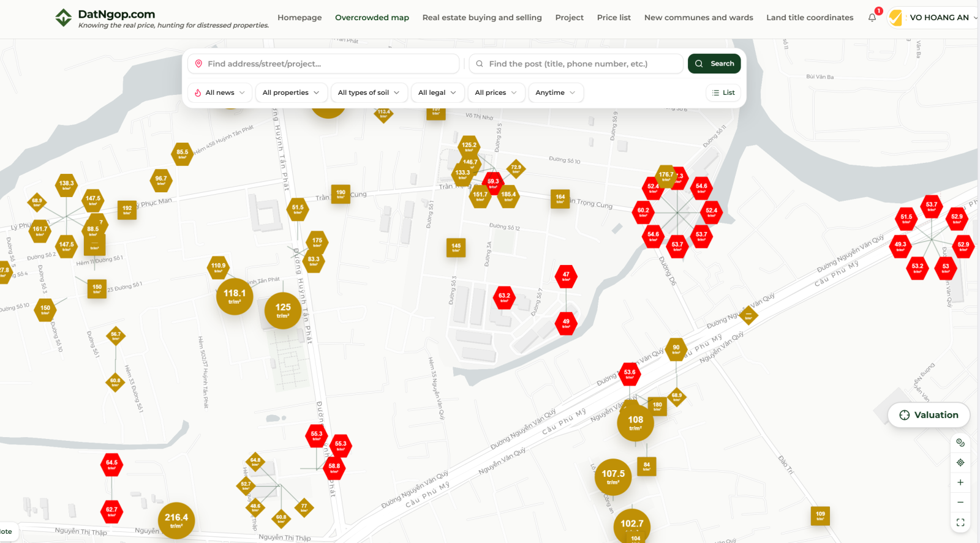
Task: Select the 96.7 hexagon marker
Action: point(161,180)
